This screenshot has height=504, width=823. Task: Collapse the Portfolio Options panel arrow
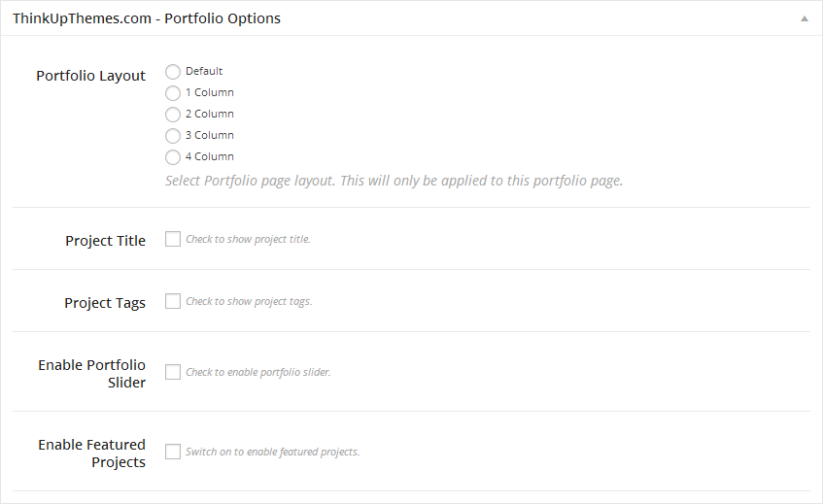coord(804,18)
